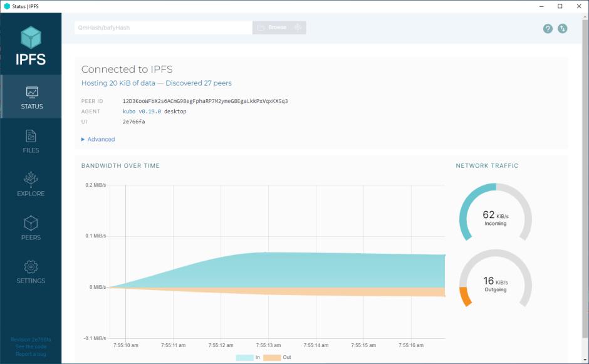Open the Discovered 27 peers link
Screen dimensions: 589x364
199,83
